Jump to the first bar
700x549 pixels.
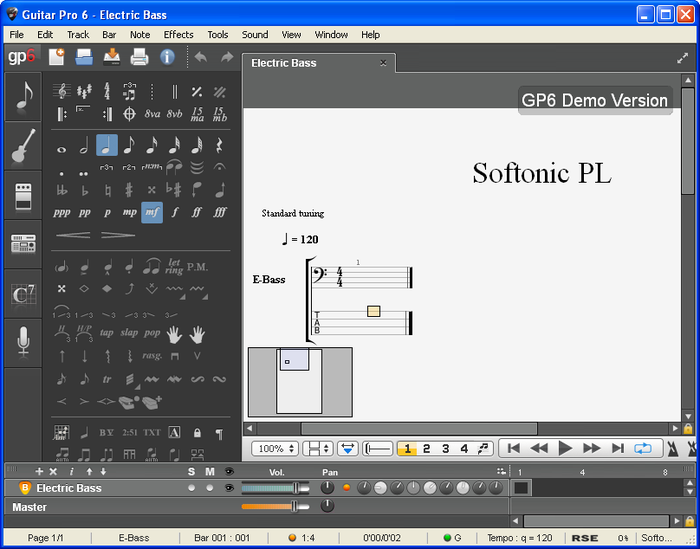pos(513,448)
